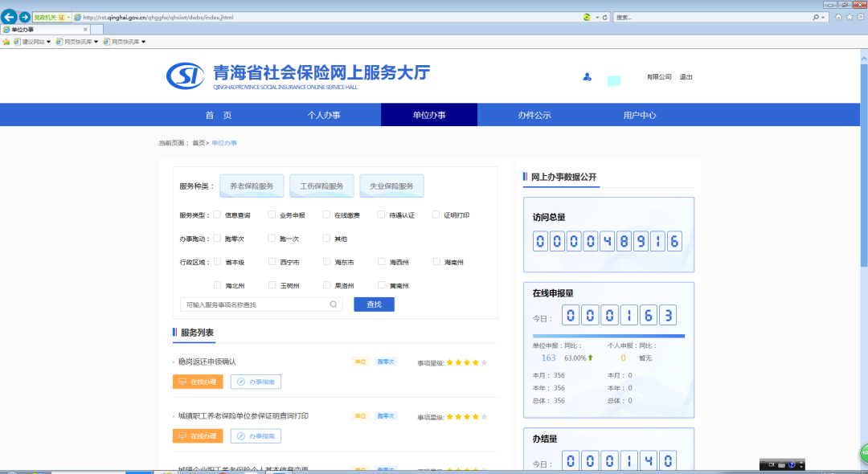Check the 跑零次 checkbox

tap(217, 238)
